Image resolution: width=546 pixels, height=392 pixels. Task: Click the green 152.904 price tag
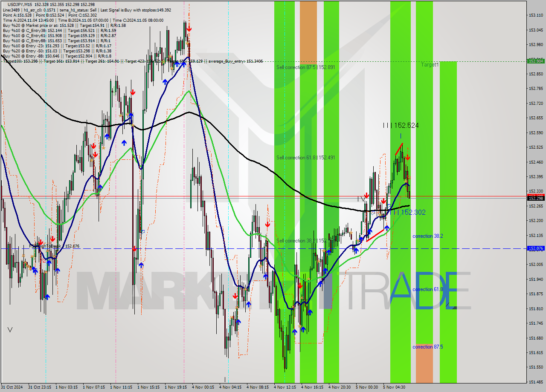point(536,61)
